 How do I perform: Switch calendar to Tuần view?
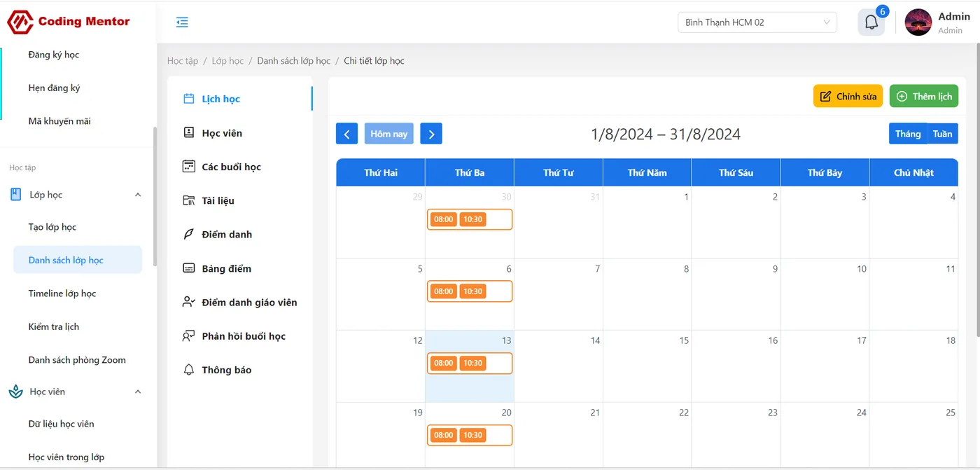tap(942, 134)
